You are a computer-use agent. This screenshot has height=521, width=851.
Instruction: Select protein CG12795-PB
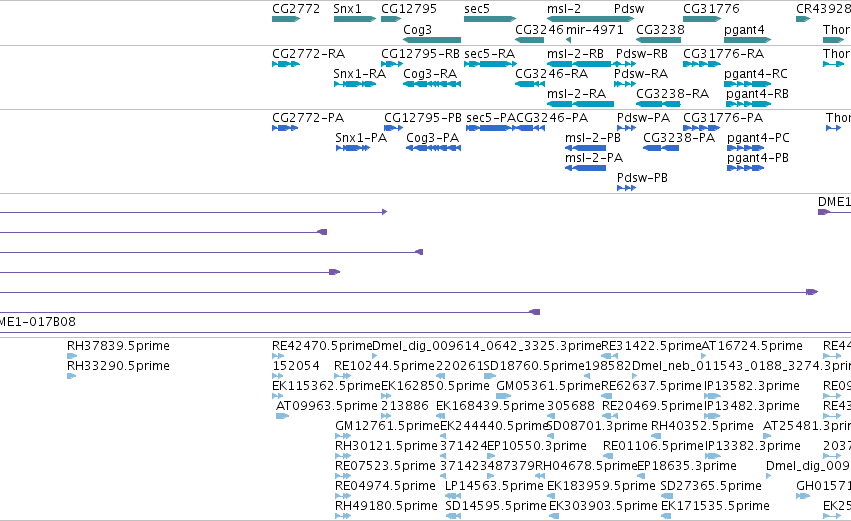point(393,128)
